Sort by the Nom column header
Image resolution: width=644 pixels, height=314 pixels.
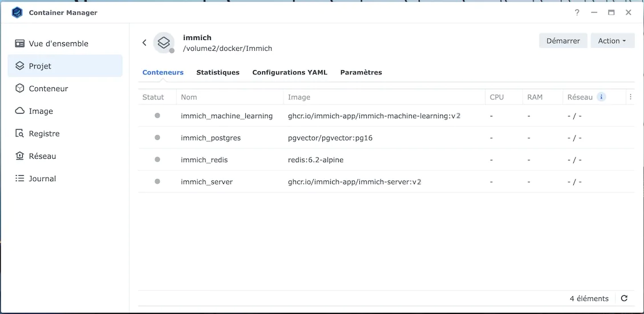[x=189, y=97]
